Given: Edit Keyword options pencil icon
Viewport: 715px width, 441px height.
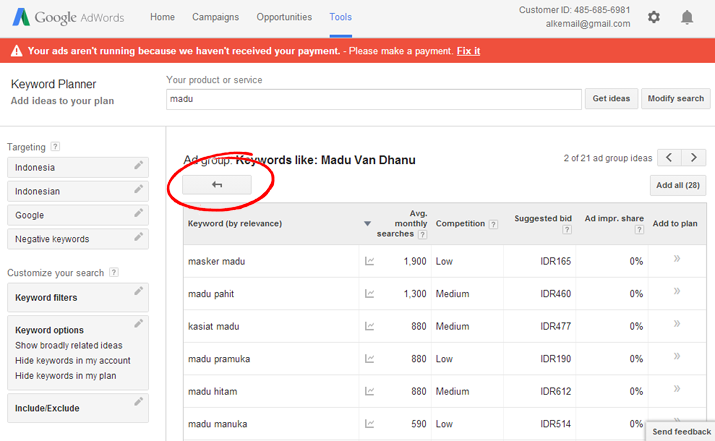Looking at the screenshot, I should point(139,323).
